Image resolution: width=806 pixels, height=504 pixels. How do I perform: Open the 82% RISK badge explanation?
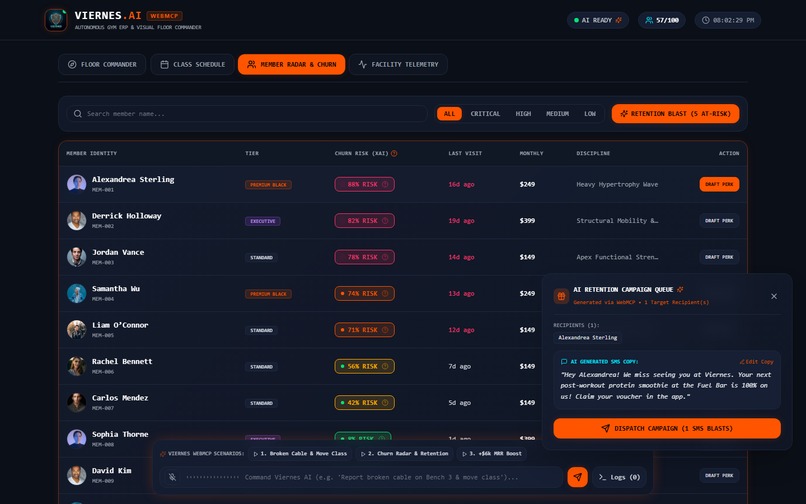[364, 221]
